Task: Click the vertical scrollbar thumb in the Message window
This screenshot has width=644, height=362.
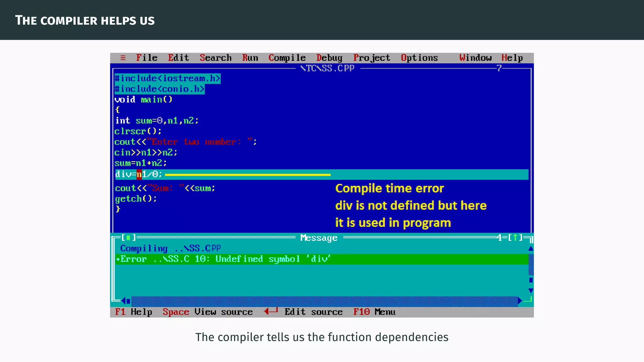Action: pos(531,280)
